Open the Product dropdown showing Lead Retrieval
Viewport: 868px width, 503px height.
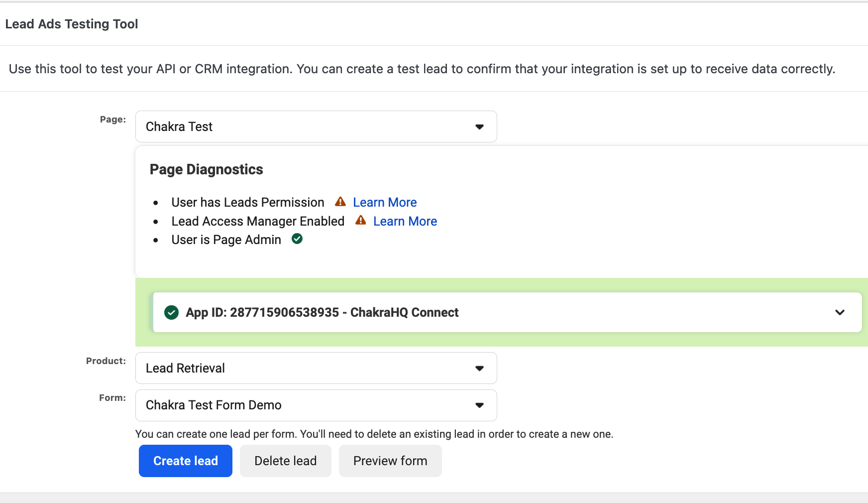(316, 368)
